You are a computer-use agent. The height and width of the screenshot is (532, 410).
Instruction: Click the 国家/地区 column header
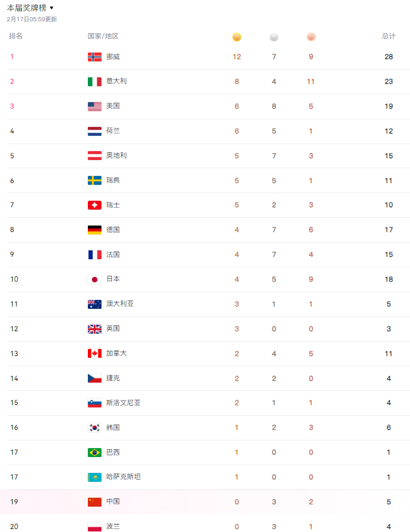103,37
